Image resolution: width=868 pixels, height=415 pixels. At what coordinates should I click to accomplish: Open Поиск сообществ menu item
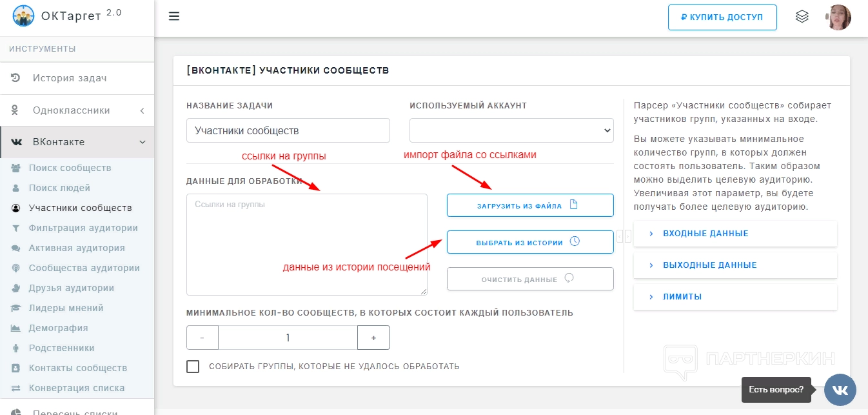click(x=70, y=168)
